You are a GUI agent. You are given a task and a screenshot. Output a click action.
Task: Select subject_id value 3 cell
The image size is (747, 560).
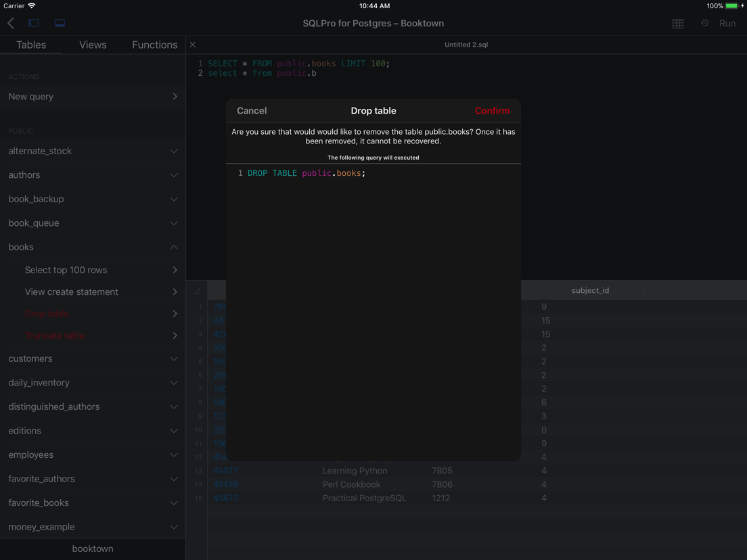pos(543,416)
